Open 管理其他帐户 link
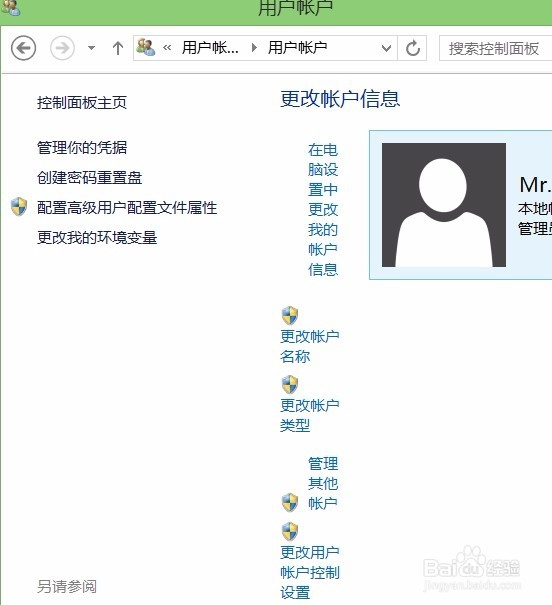The height and width of the screenshot is (605, 552). tap(323, 483)
